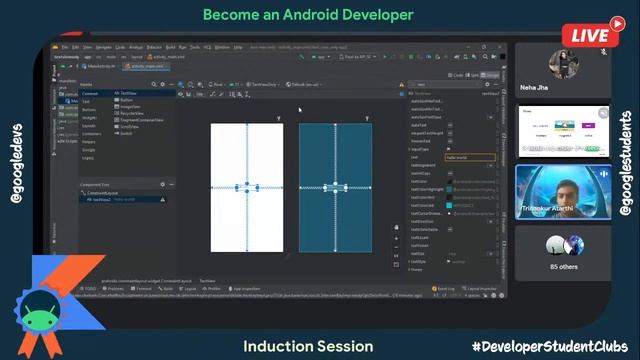Open the Tools menu
The height and width of the screenshot is (360, 640).
[x=195, y=47]
